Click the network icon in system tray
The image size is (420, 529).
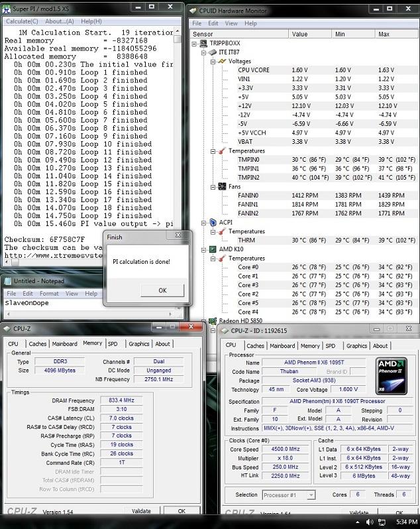tap(382, 522)
